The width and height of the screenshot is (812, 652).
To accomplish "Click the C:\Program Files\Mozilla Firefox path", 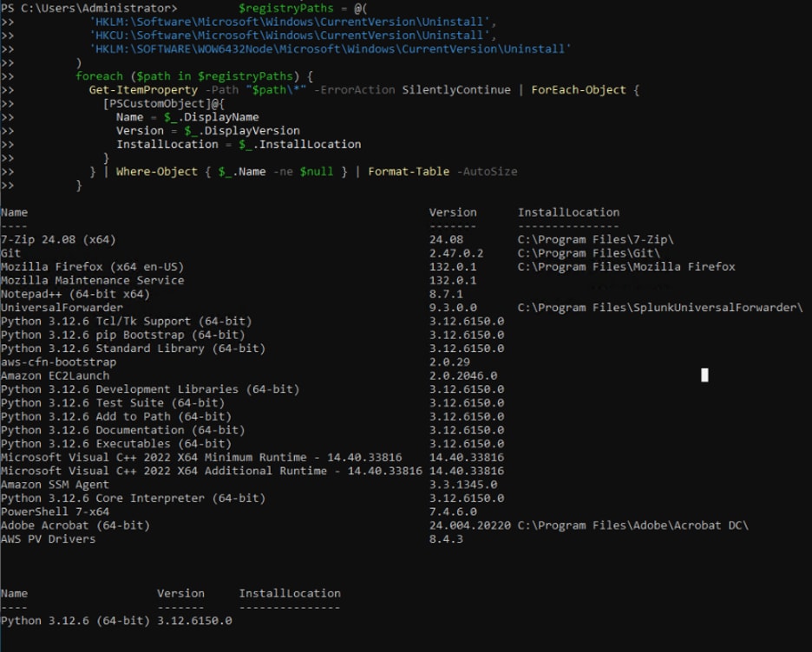I will [x=626, y=266].
